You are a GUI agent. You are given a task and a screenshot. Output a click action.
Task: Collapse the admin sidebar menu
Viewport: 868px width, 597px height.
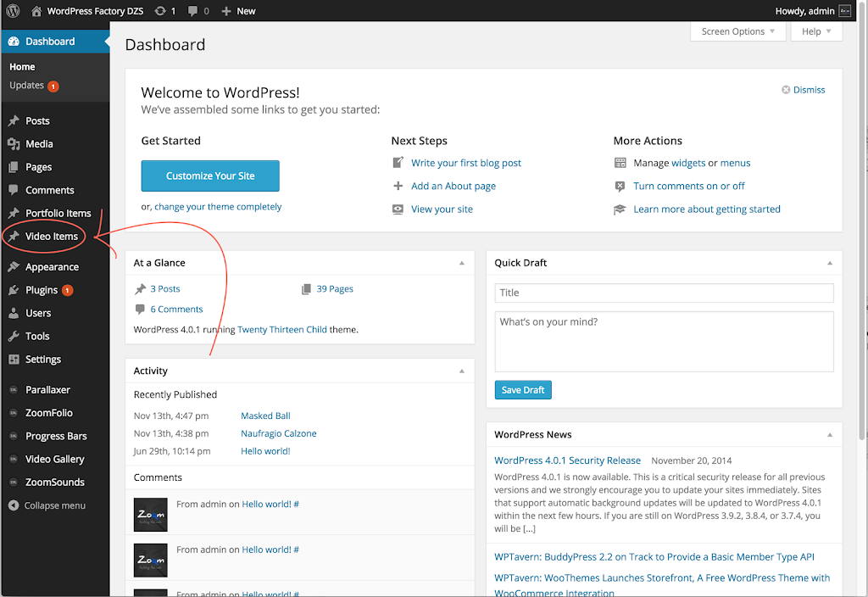pyautogui.click(x=47, y=505)
